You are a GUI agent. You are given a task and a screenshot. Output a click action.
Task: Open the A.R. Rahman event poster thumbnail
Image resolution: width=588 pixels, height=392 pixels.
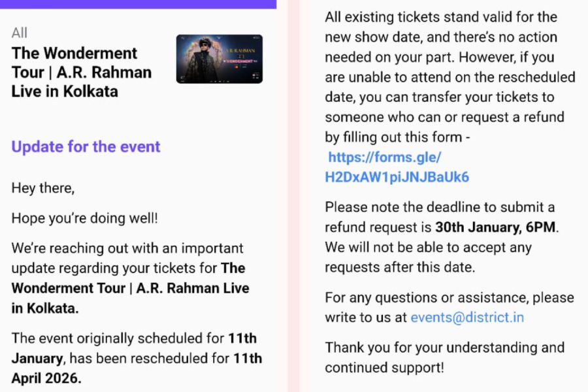[x=219, y=59]
